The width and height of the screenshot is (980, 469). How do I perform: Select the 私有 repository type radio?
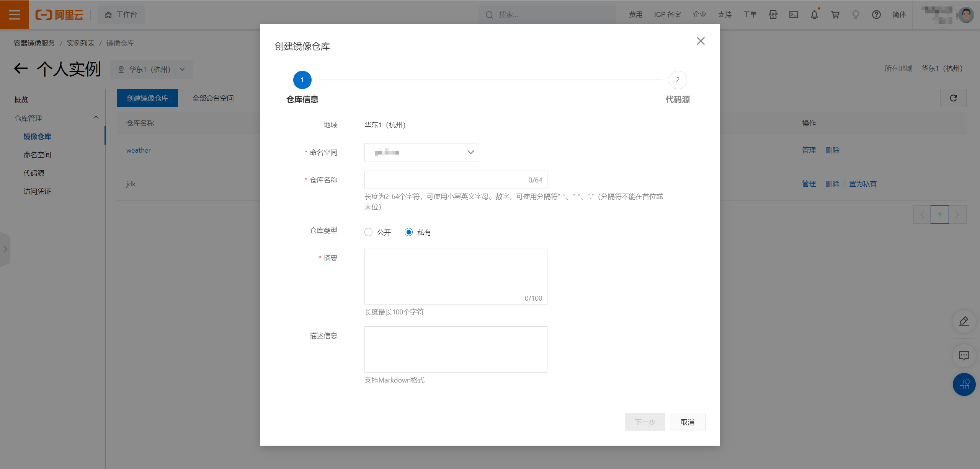[x=408, y=232]
